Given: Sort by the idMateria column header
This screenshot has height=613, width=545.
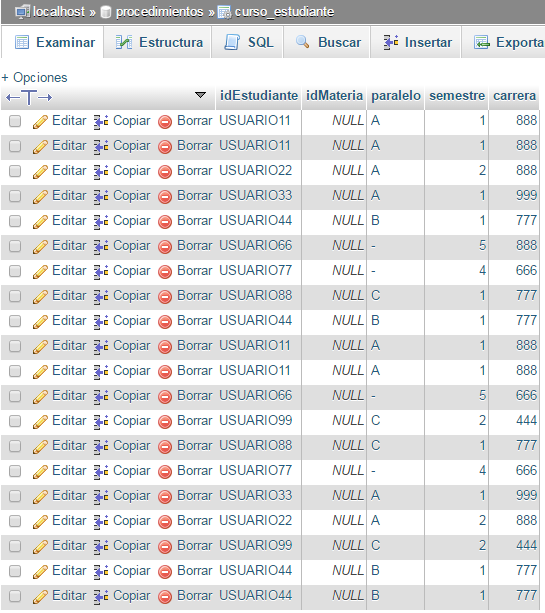Looking at the screenshot, I should [x=334, y=96].
